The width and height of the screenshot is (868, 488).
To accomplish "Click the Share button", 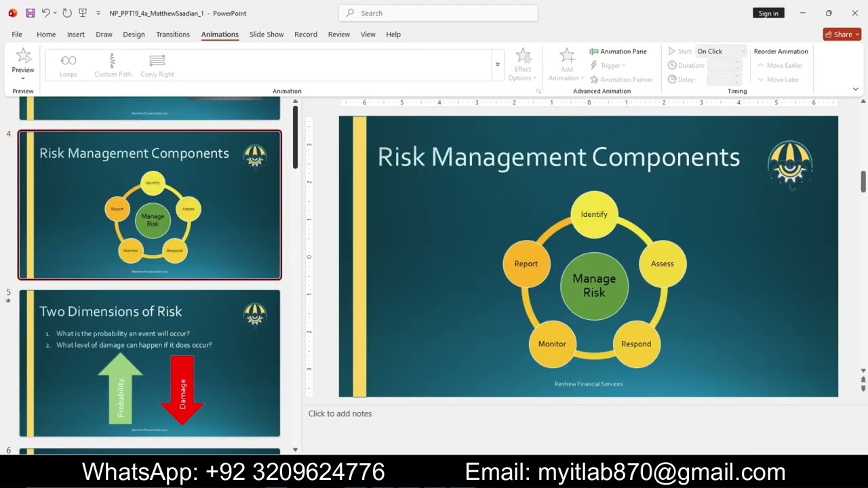I will (842, 34).
